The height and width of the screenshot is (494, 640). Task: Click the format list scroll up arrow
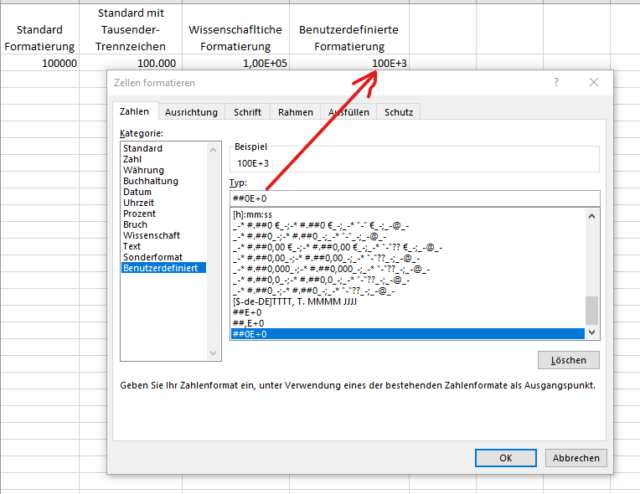click(592, 216)
